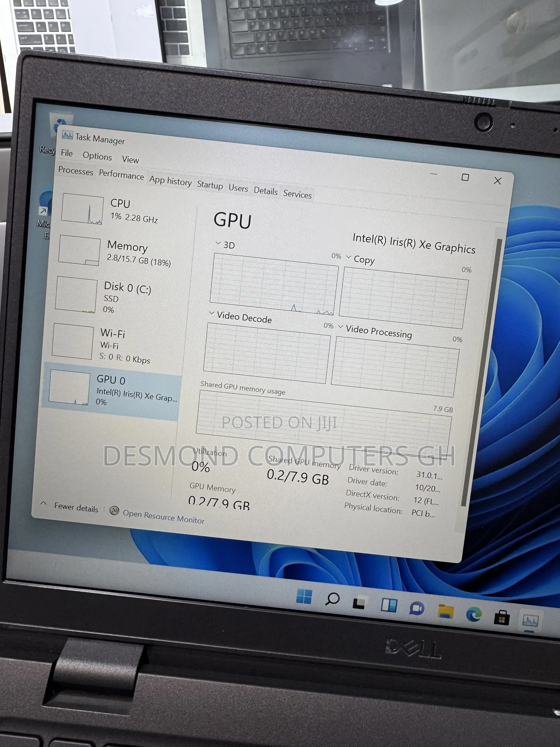Screen dimensions: 560x747
Task: Collapse with the Fewer details chevron
Action: tap(43, 504)
